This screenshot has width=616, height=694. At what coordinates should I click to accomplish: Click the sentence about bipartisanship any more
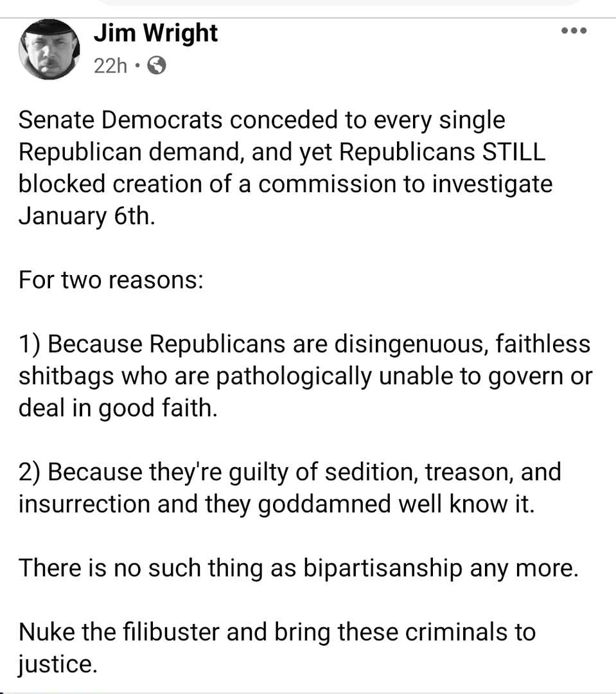(x=299, y=568)
